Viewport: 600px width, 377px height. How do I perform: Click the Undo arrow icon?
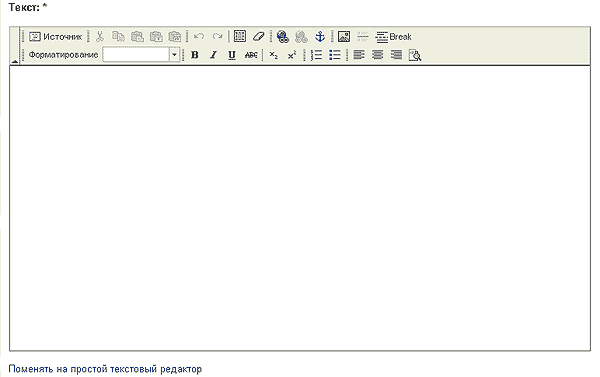tap(199, 37)
